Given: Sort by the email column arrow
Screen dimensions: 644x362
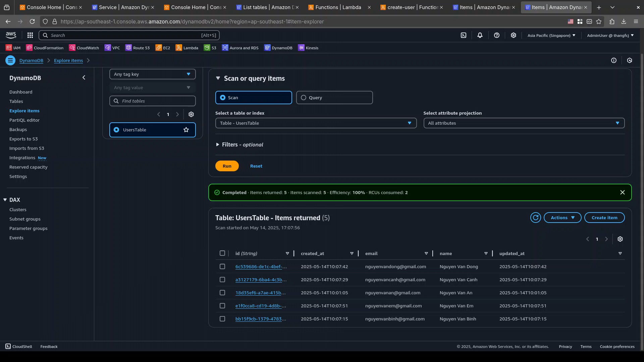Looking at the screenshot, I should pyautogui.click(x=426, y=253).
